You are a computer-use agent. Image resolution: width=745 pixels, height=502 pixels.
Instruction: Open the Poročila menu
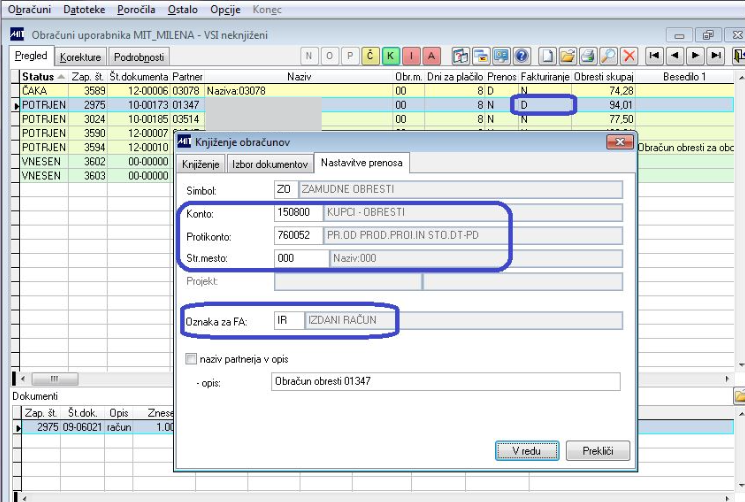click(136, 9)
